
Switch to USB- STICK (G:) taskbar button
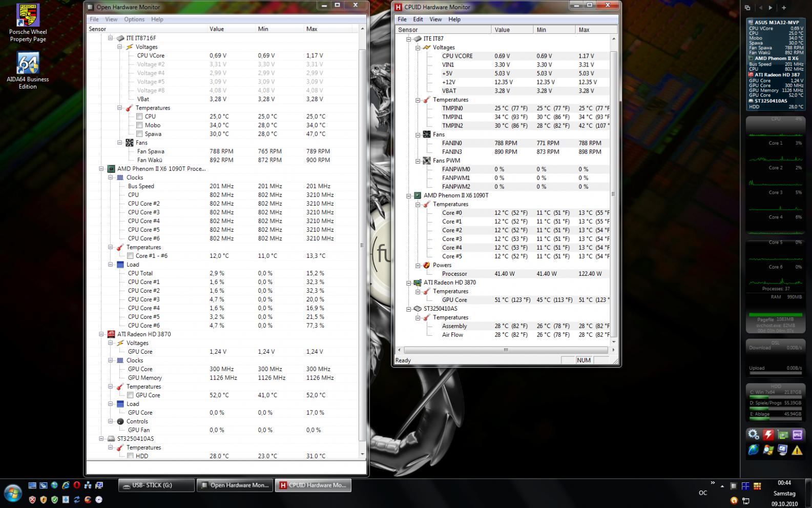(x=156, y=485)
